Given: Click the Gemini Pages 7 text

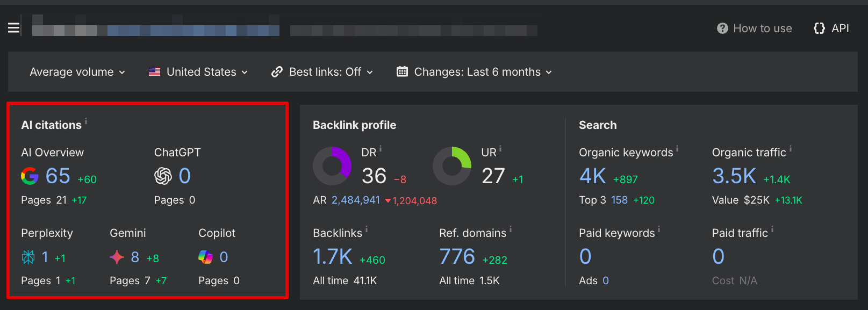Looking at the screenshot, I should 130,280.
